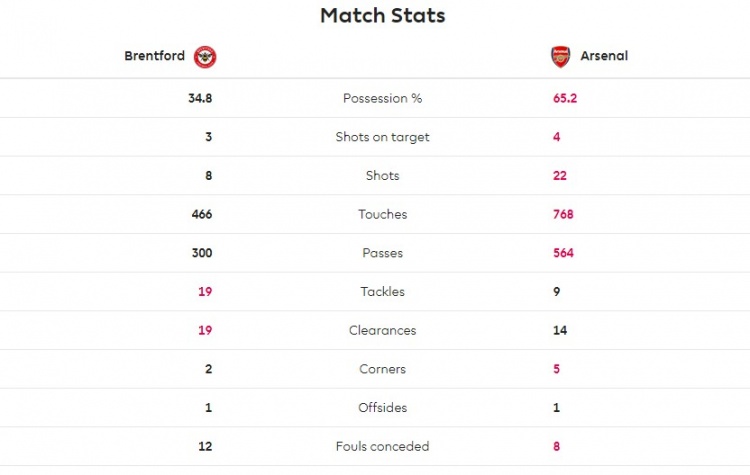The width and height of the screenshot is (750, 475).
Task: Click Brentford's 19 clearances value
Action: pos(205,331)
